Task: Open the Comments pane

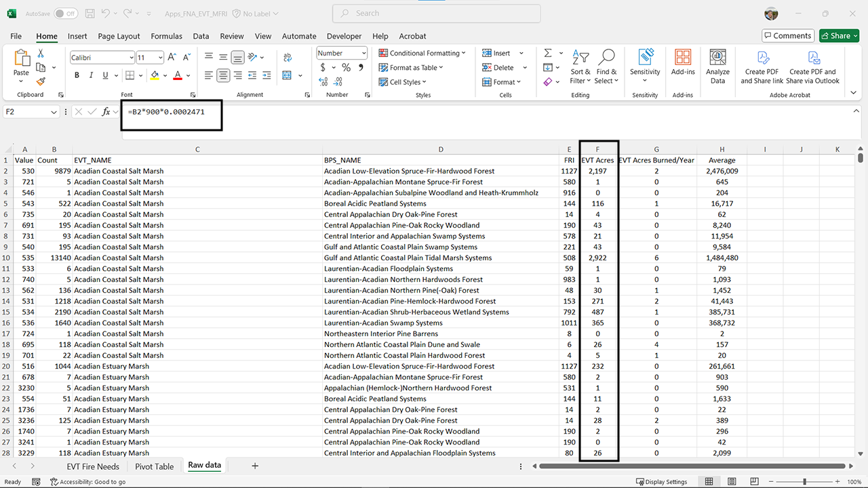Action: (x=788, y=35)
